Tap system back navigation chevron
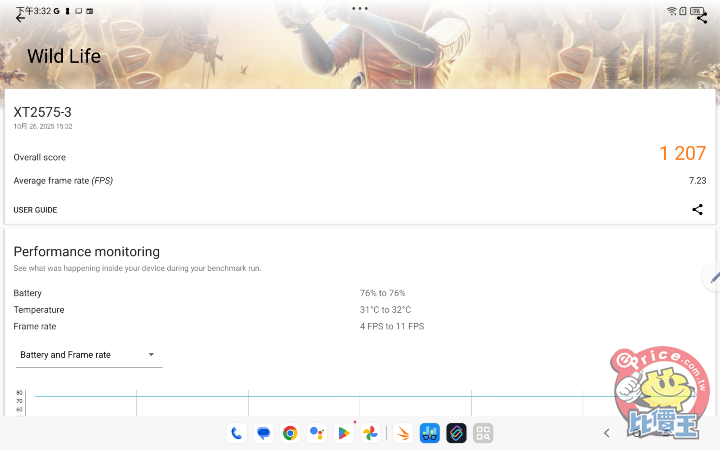 [x=607, y=433]
